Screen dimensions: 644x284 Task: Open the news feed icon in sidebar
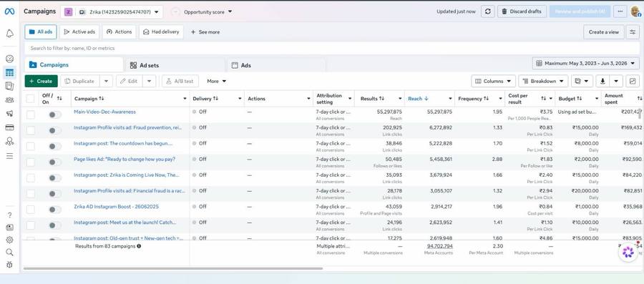tap(9, 227)
